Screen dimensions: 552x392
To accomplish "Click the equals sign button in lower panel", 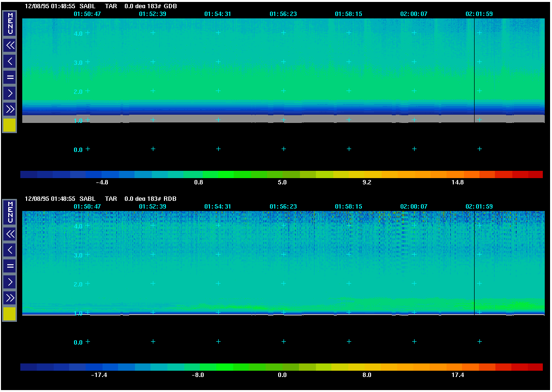I will 10,266.
